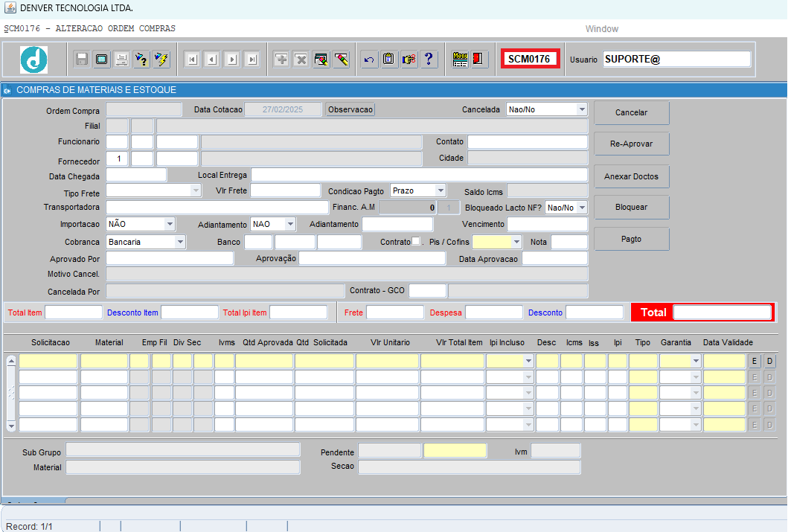The width and height of the screenshot is (788, 532).
Task: Click the Nota input field
Action: coord(569,242)
